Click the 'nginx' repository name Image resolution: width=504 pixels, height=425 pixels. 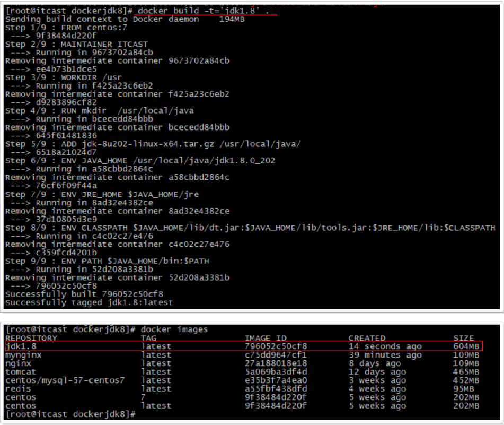[18, 363]
